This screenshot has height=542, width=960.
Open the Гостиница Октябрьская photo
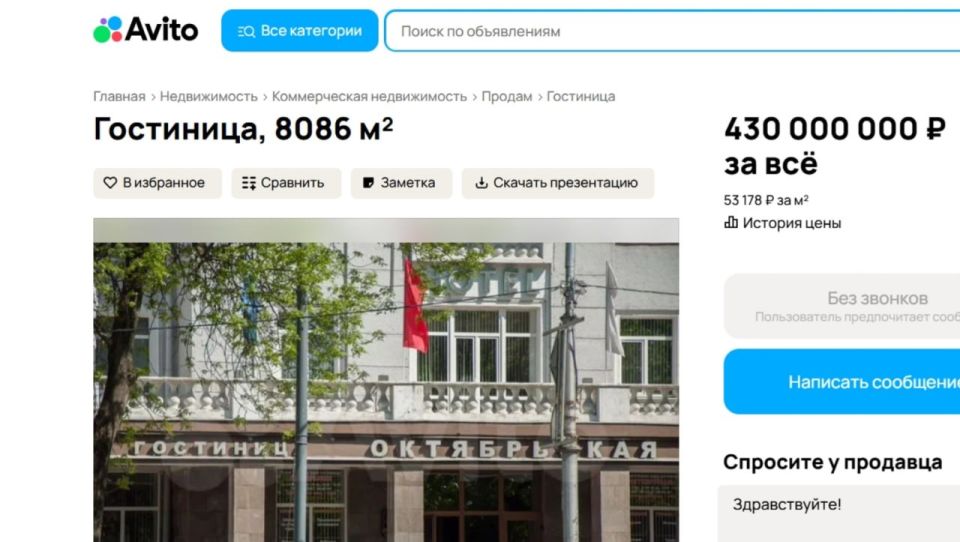pyautogui.click(x=386, y=380)
